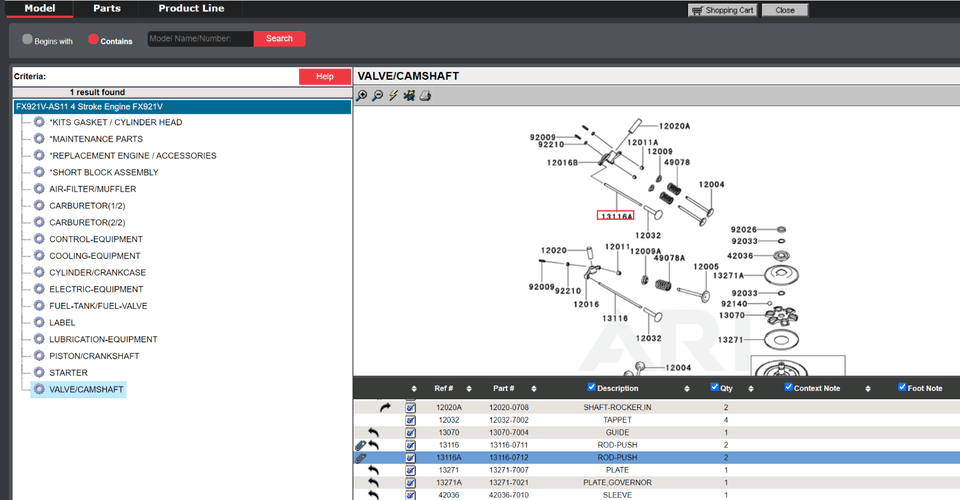Print the diagram with the printer icon
The width and height of the screenshot is (960, 500).
tap(425, 95)
